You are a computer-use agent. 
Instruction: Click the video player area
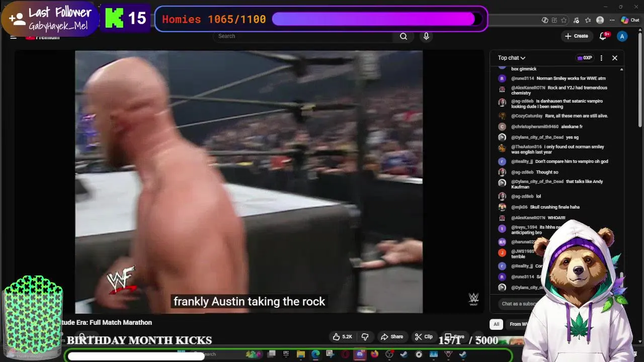coord(249,182)
